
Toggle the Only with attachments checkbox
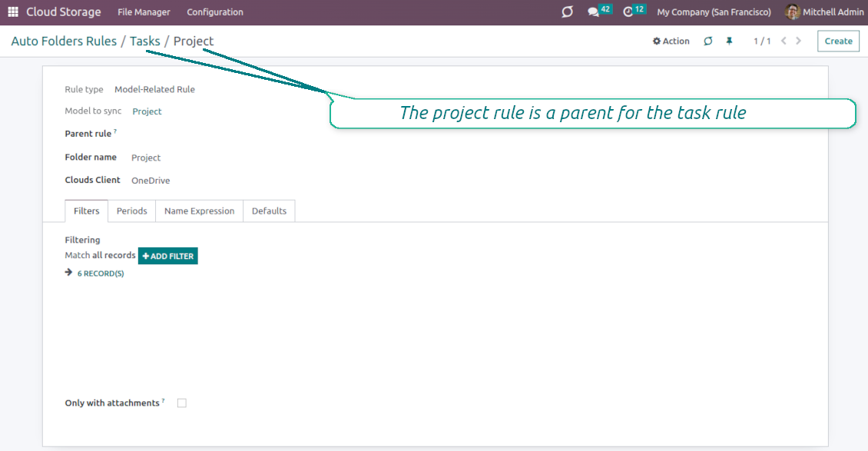pyautogui.click(x=182, y=403)
